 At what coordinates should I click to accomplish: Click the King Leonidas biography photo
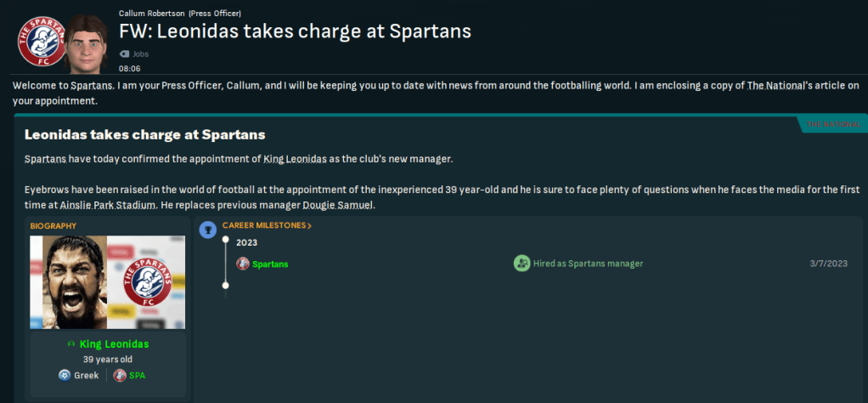68,282
